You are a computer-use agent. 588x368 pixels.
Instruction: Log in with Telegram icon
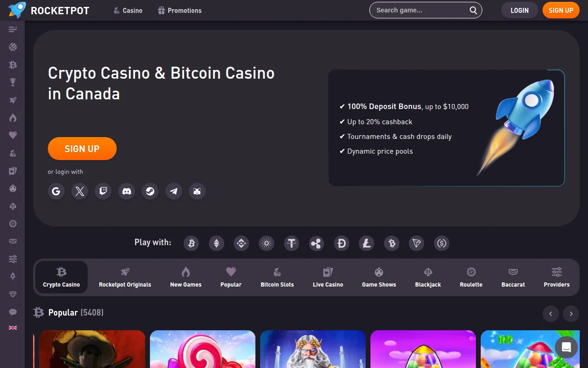pyautogui.click(x=174, y=191)
